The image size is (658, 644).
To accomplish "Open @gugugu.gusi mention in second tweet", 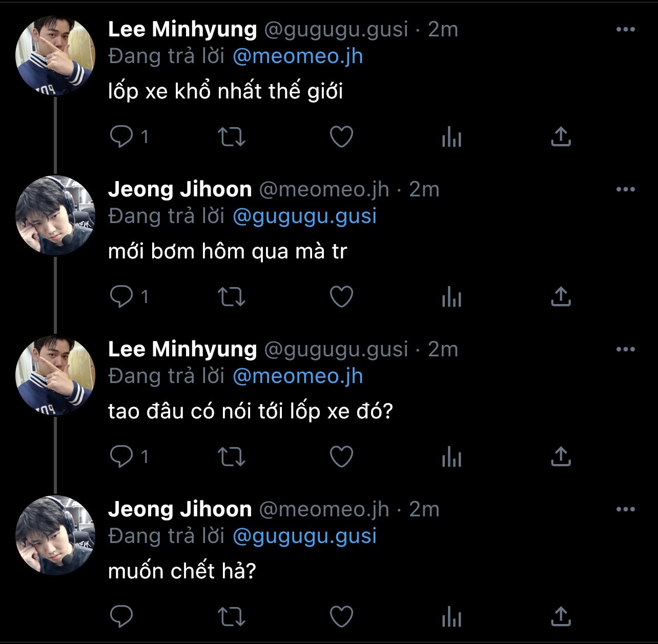I will [x=304, y=216].
